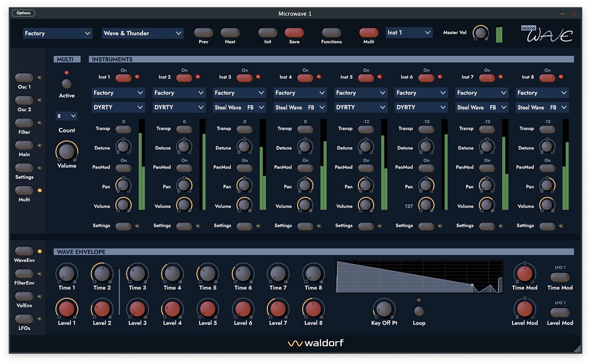Adjust the Level 3 knob

137,309
